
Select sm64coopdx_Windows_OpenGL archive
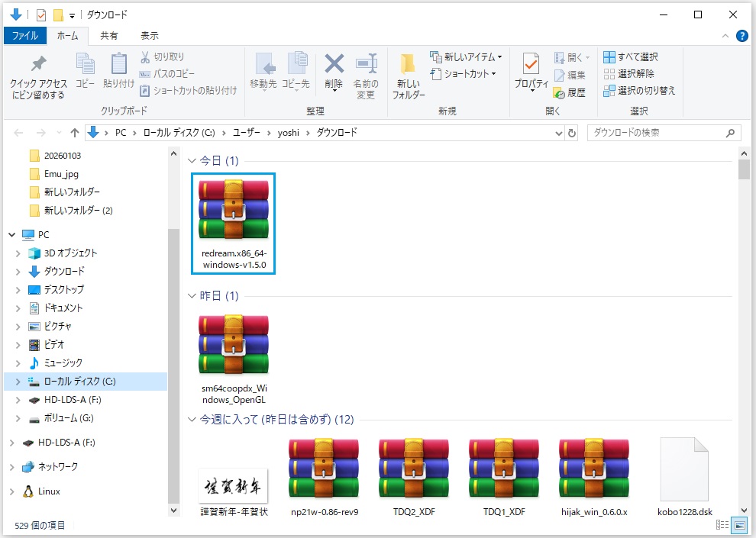[234, 359]
